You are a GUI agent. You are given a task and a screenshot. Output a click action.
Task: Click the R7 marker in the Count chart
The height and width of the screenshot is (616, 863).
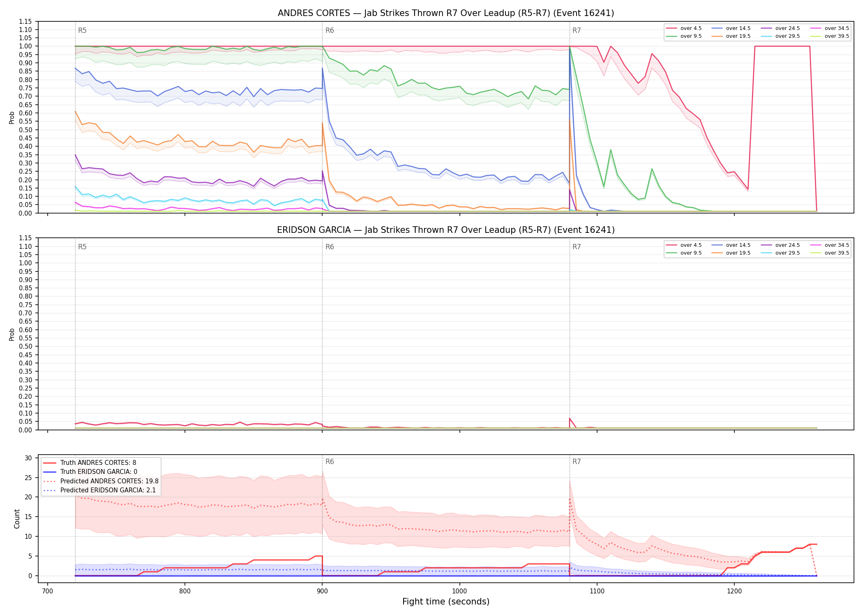point(577,462)
